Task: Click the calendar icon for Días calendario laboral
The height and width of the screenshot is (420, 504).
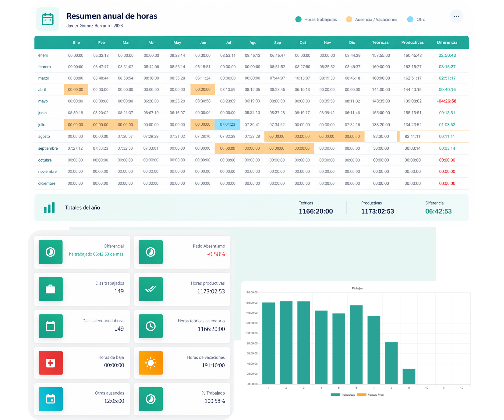Action: (51, 326)
